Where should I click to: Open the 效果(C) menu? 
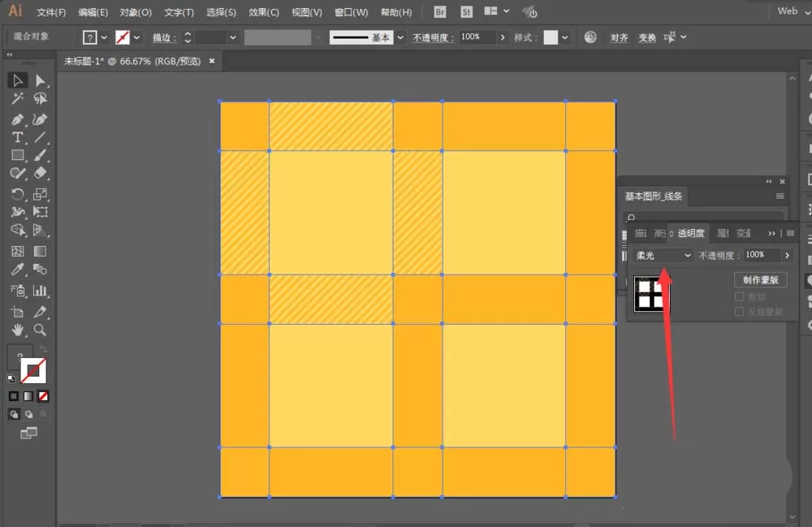coord(264,12)
